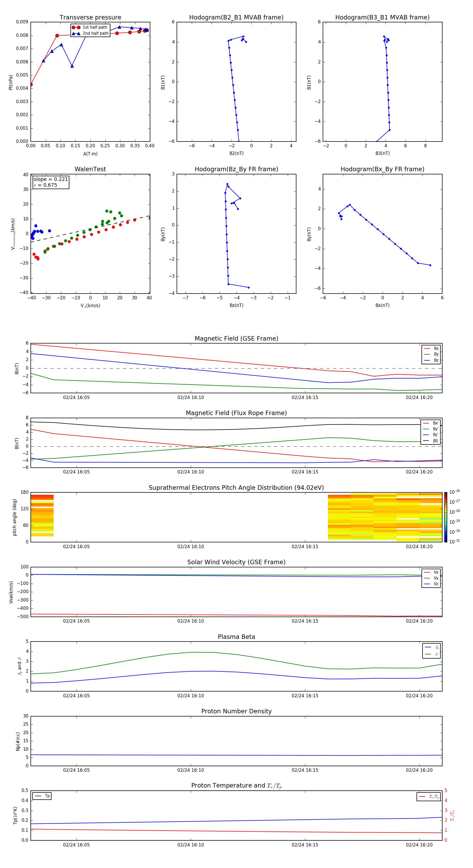Click 'Proton Number Density' title

[x=236, y=711]
